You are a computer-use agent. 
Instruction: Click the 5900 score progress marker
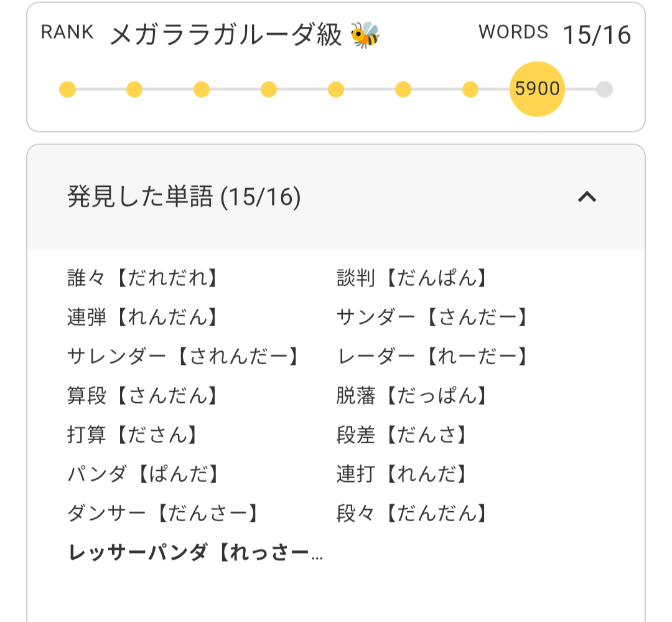coord(537,89)
